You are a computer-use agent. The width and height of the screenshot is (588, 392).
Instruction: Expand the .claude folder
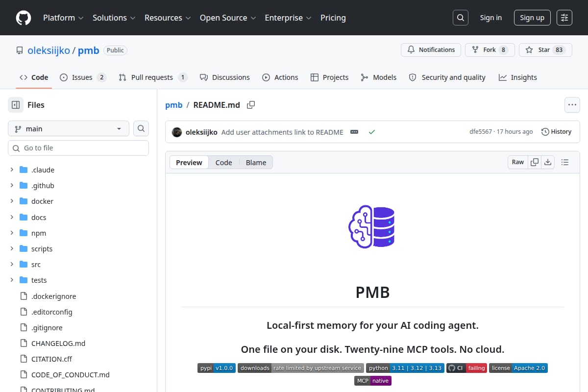pyautogui.click(x=12, y=170)
